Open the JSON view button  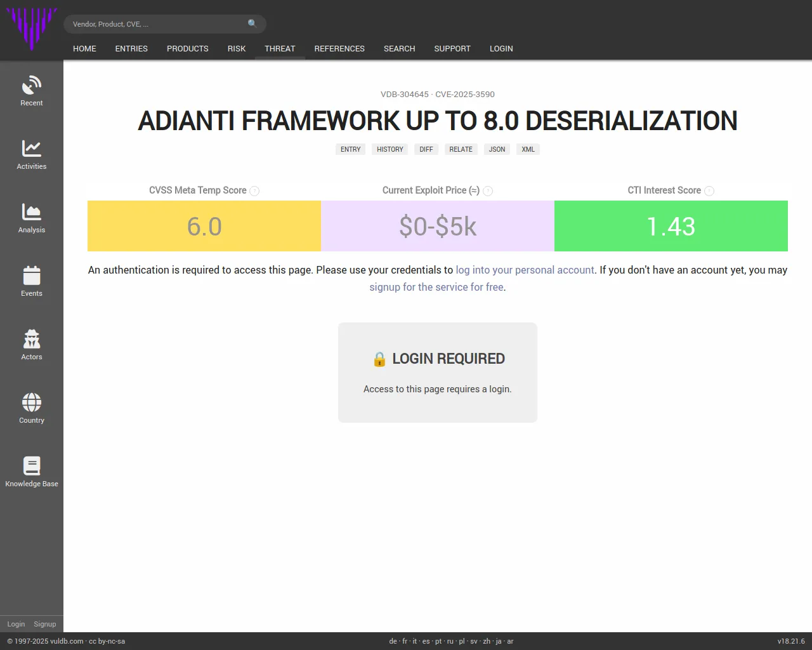[x=497, y=149]
